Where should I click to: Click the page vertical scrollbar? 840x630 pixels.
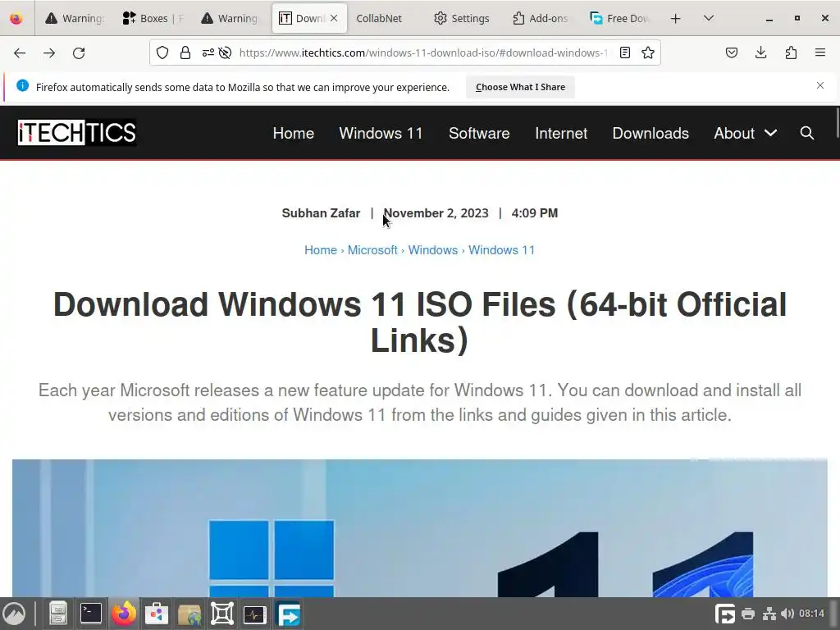point(837,123)
